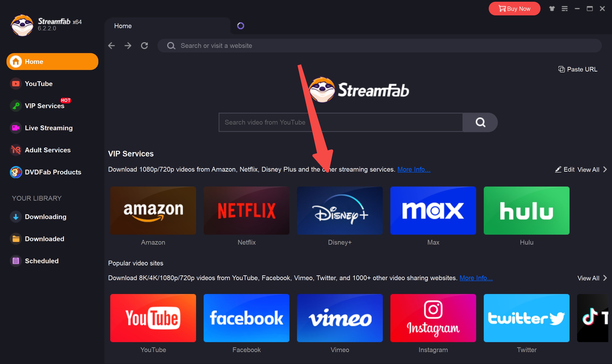
Task: Maximize the StreamFab window
Action: [590, 9]
